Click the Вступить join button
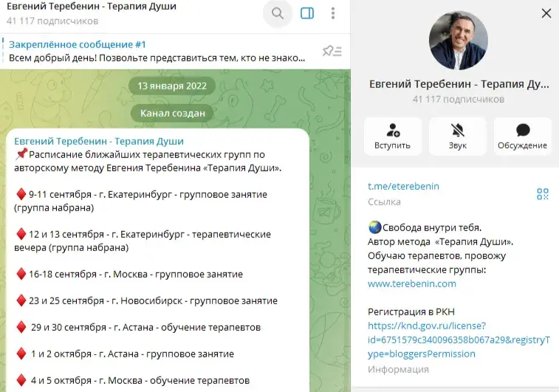559x392 pixels. (x=393, y=136)
